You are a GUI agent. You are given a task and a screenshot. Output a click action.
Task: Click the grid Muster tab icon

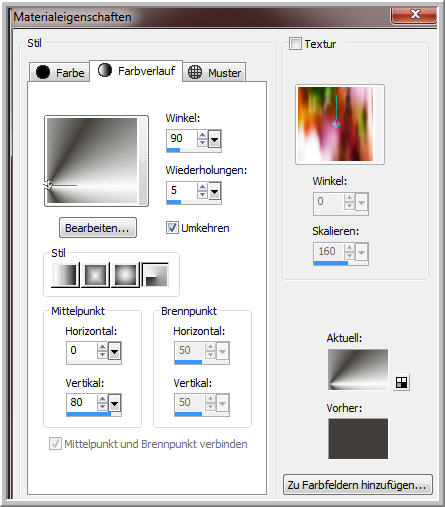[195, 72]
